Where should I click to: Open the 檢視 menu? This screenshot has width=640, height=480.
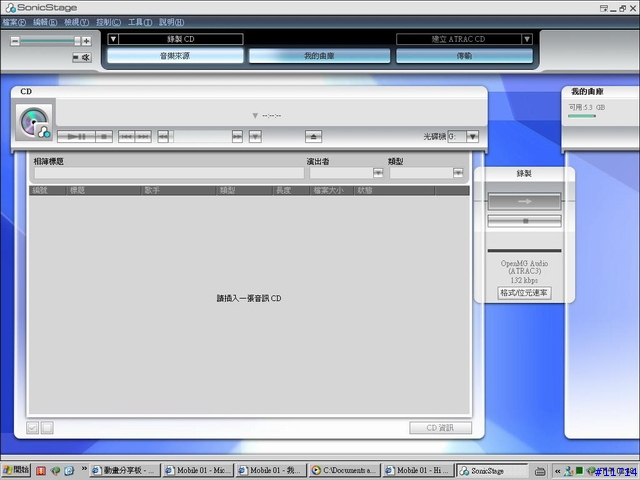(76, 22)
